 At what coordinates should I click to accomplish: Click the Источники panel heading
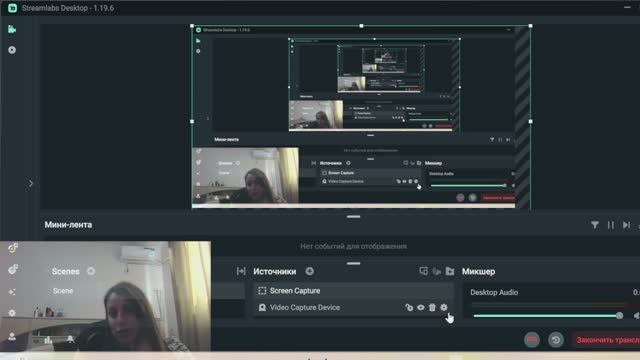(x=275, y=271)
